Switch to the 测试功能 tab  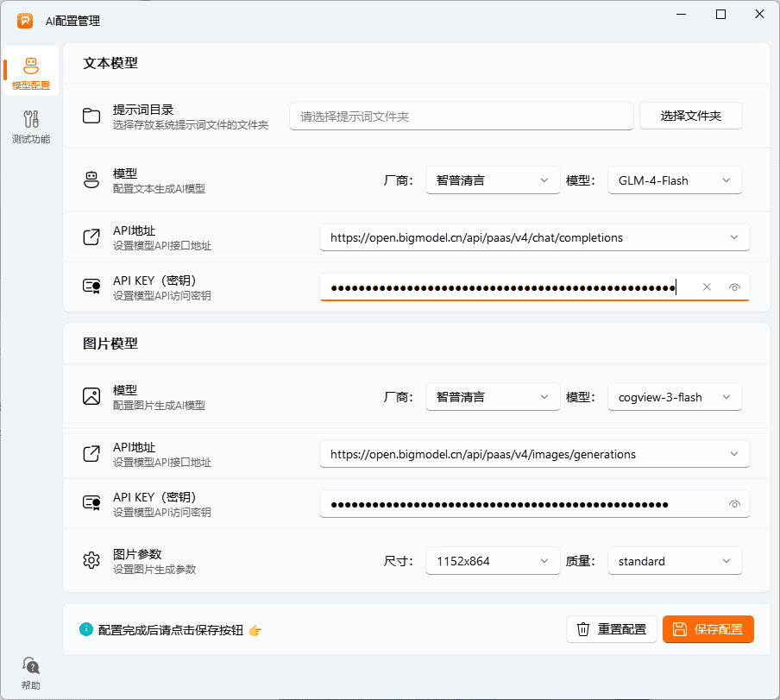(x=31, y=125)
